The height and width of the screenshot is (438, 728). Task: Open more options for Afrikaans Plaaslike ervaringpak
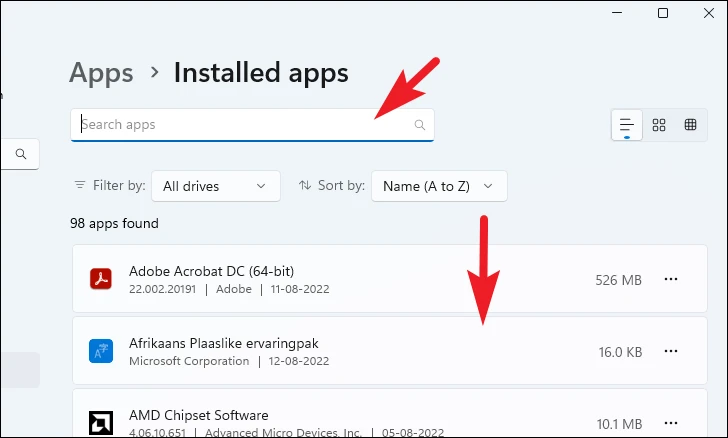pos(671,351)
